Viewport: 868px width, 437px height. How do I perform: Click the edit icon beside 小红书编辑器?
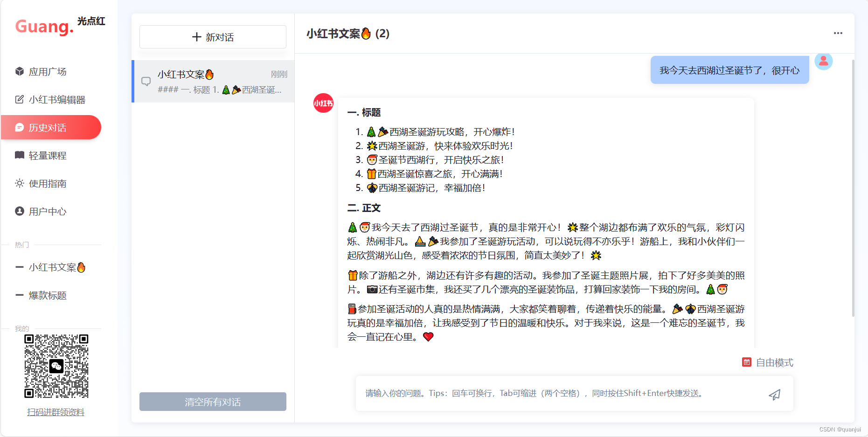click(20, 99)
